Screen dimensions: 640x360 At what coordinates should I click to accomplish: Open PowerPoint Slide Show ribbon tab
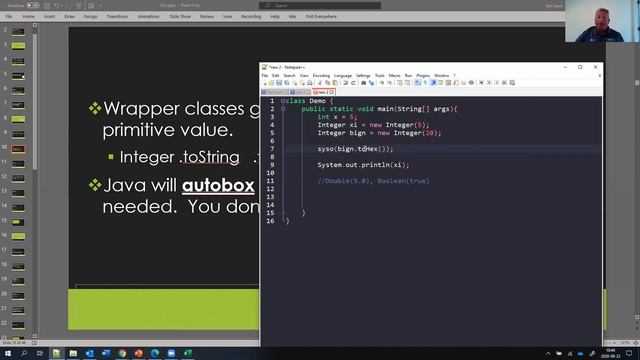(x=180, y=16)
